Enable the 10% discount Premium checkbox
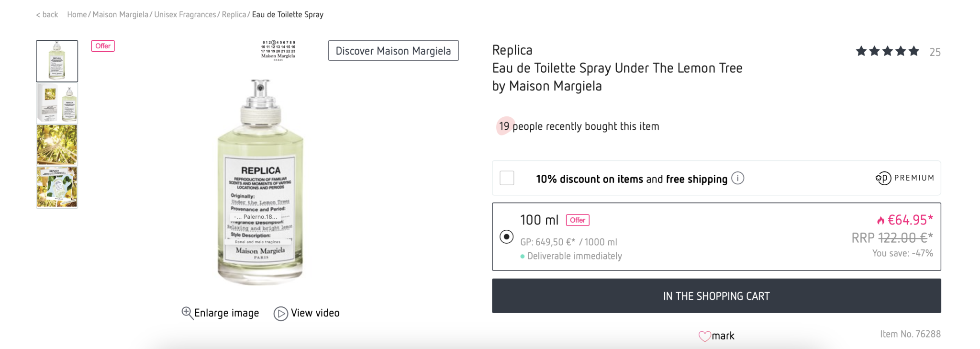The image size is (980, 349). [507, 178]
